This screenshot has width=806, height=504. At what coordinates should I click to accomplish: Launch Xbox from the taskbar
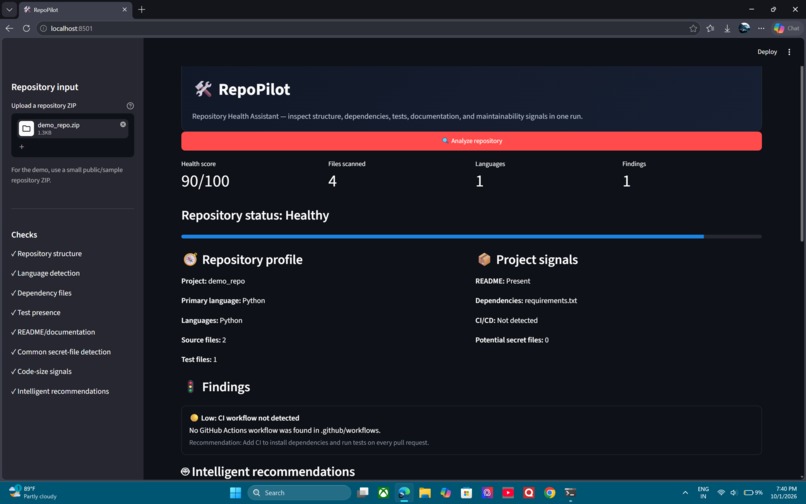coord(383,493)
